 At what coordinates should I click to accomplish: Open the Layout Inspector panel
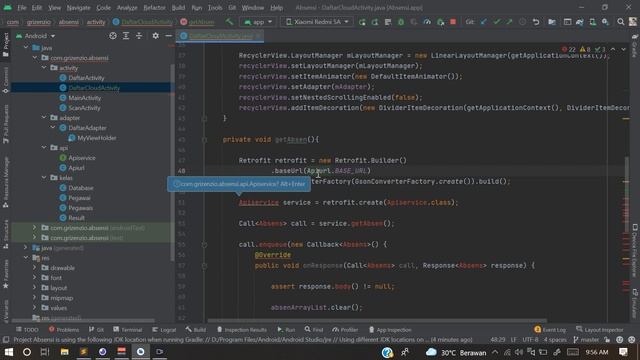600,330
